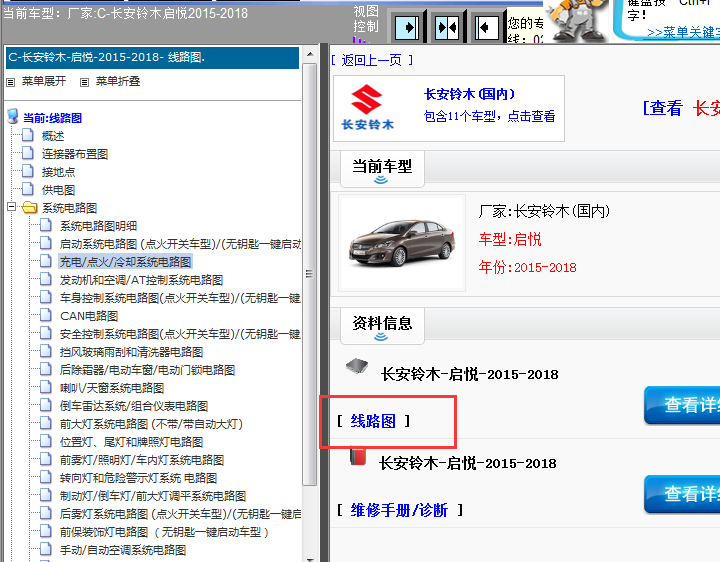
Task: Expand all menus with 菜单展开
Action: click(44, 82)
